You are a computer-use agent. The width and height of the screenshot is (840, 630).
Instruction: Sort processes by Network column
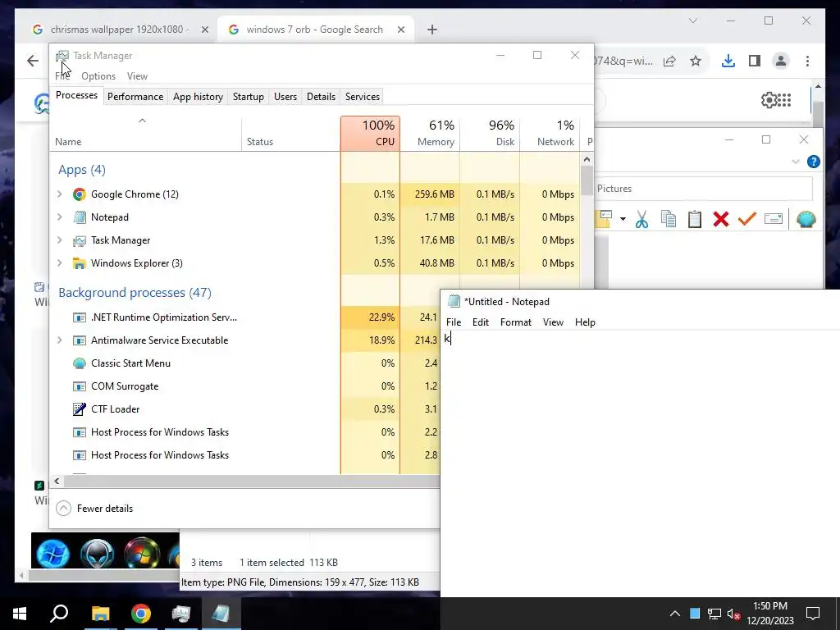(x=550, y=134)
